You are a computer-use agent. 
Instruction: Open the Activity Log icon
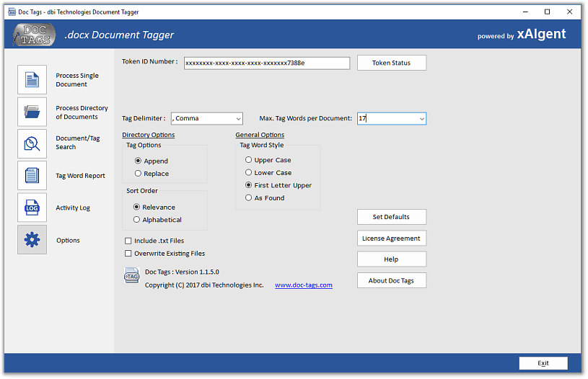click(32, 208)
